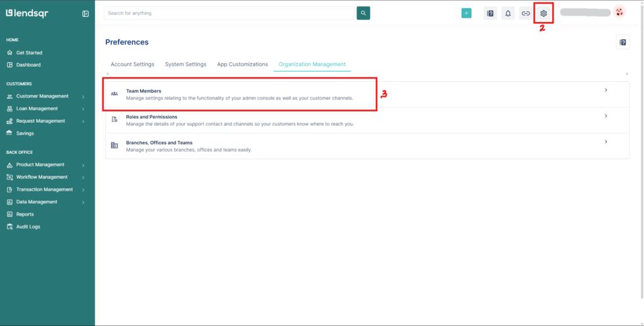Screen dimensions: 644x326
Task: Open notifications bell
Action: 508,13
